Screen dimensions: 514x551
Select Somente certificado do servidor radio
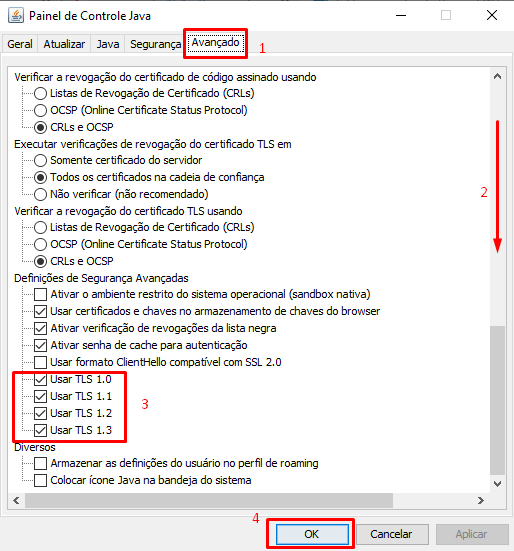[40, 160]
